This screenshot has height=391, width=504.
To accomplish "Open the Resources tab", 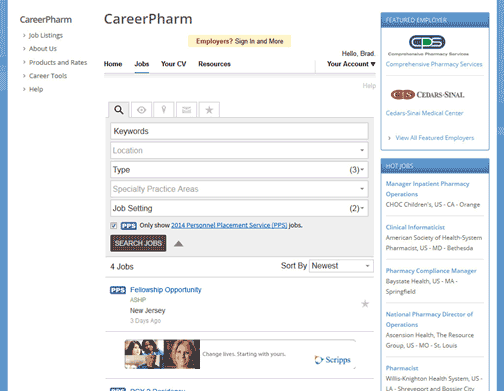I will pyautogui.click(x=214, y=64).
